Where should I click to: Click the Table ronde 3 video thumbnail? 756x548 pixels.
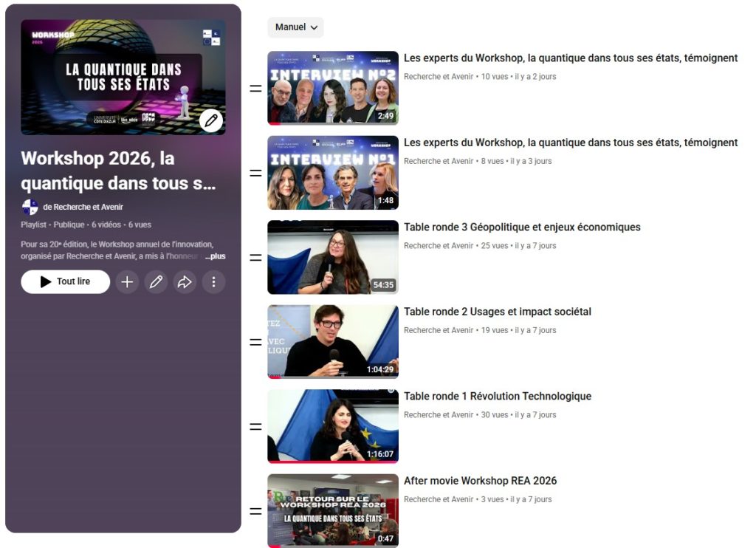click(x=332, y=257)
